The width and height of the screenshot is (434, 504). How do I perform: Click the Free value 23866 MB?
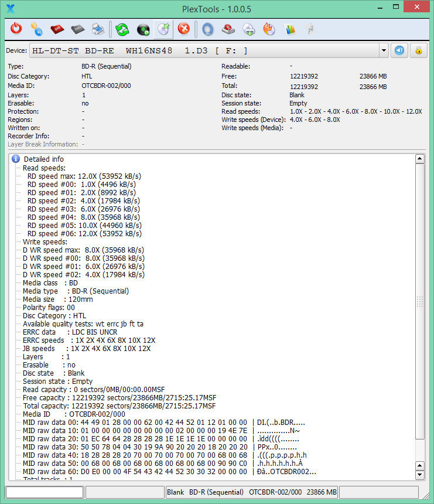[x=373, y=77]
